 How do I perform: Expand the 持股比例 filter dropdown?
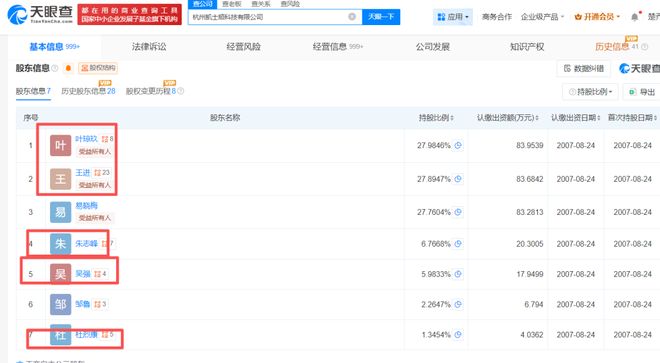tap(590, 92)
